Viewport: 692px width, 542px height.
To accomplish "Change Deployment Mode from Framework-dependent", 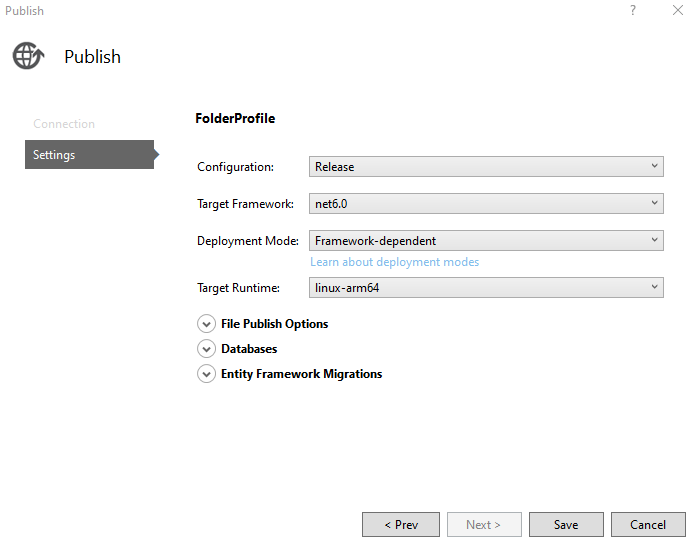I will coord(486,241).
